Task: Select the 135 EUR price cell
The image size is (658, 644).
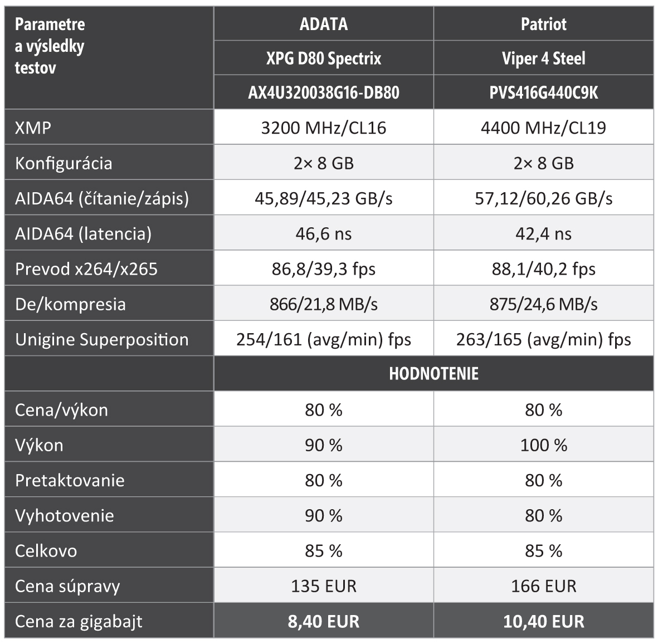Action: [324, 586]
